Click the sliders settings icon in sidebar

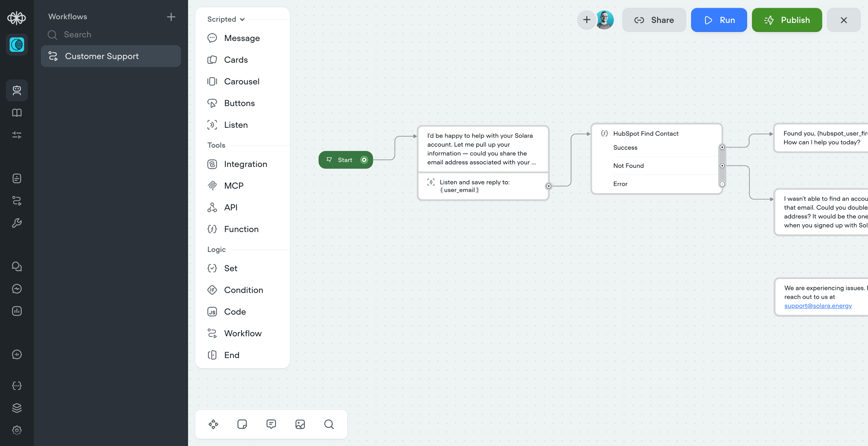click(x=17, y=135)
